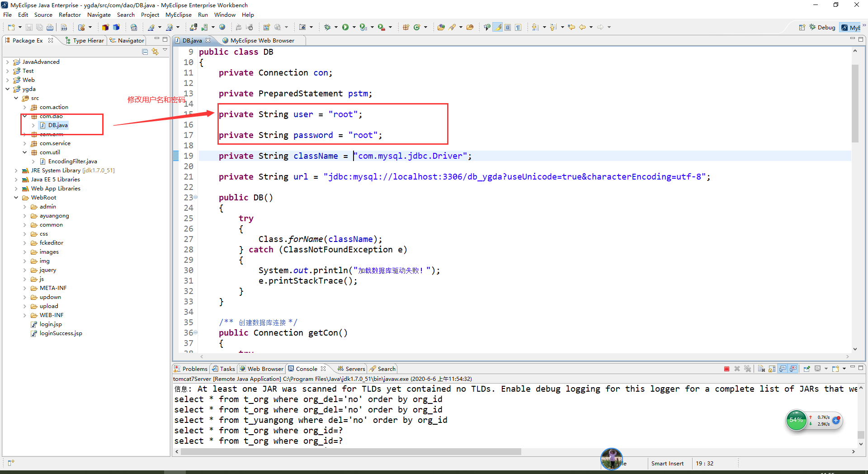Screen dimensions: 868x474
Task: Toggle Mark Occurrences highlighter toolbar button
Action: click(498, 27)
